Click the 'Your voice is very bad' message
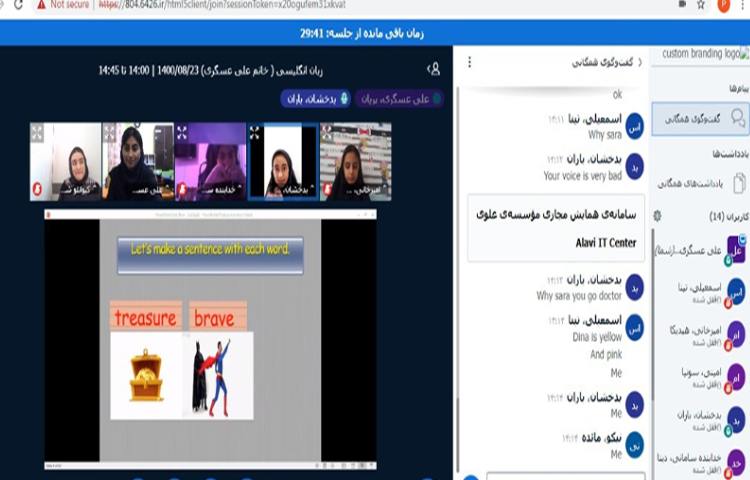 pyautogui.click(x=582, y=176)
